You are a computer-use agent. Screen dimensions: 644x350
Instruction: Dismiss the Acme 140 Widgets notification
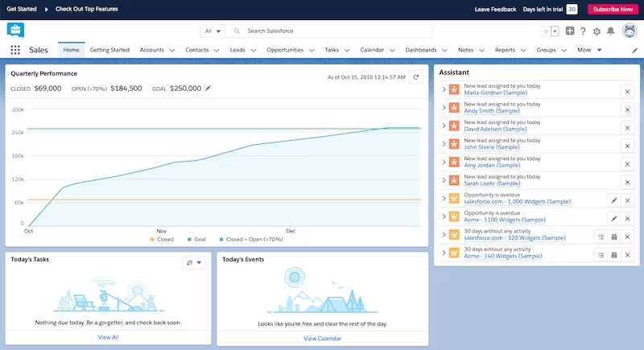627,255
